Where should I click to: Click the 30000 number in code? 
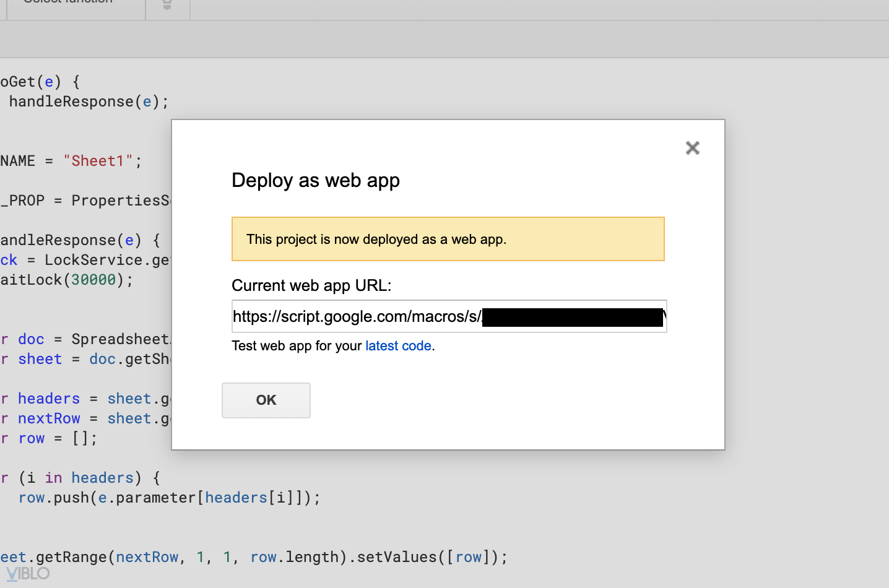[x=93, y=280]
